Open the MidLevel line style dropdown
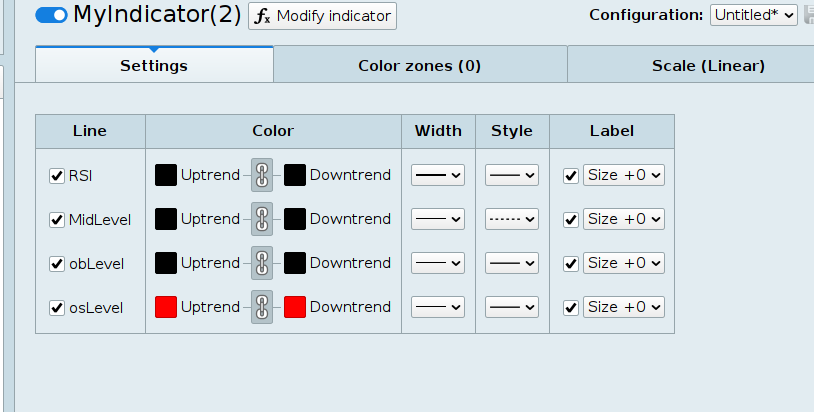 [x=512, y=219]
